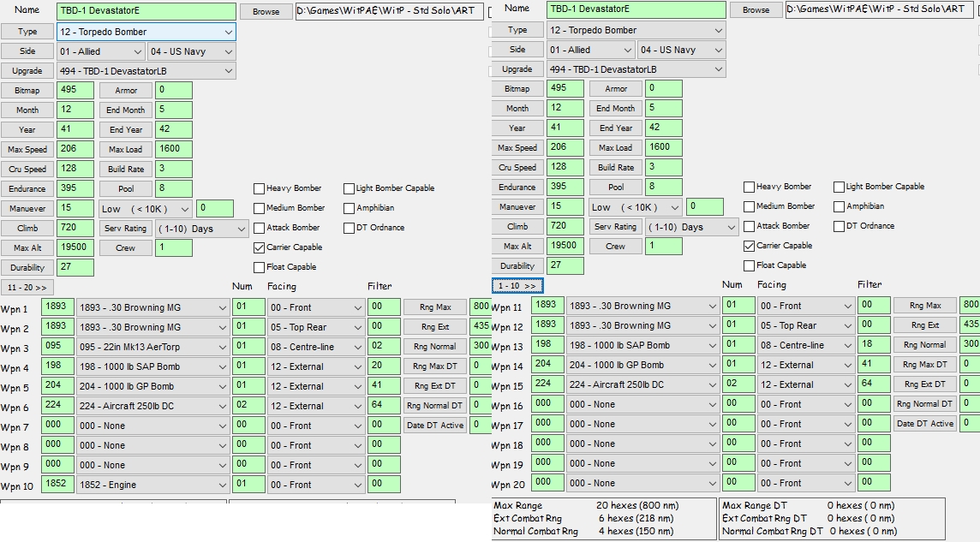Click the art path field in left panel

[x=390, y=11]
